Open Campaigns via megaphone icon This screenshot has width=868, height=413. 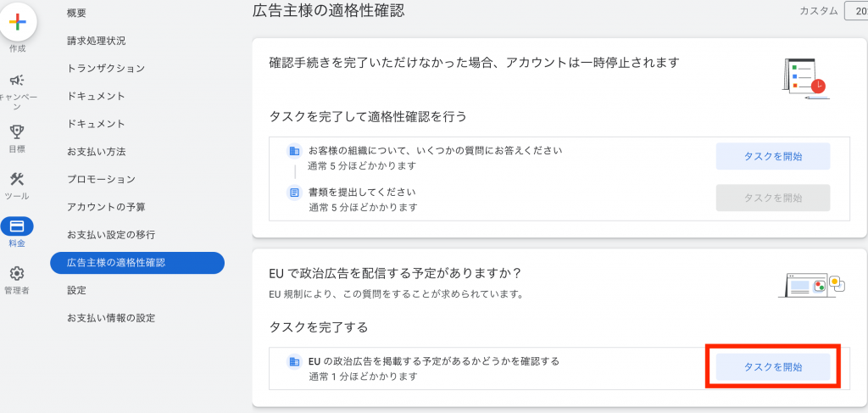(x=17, y=80)
